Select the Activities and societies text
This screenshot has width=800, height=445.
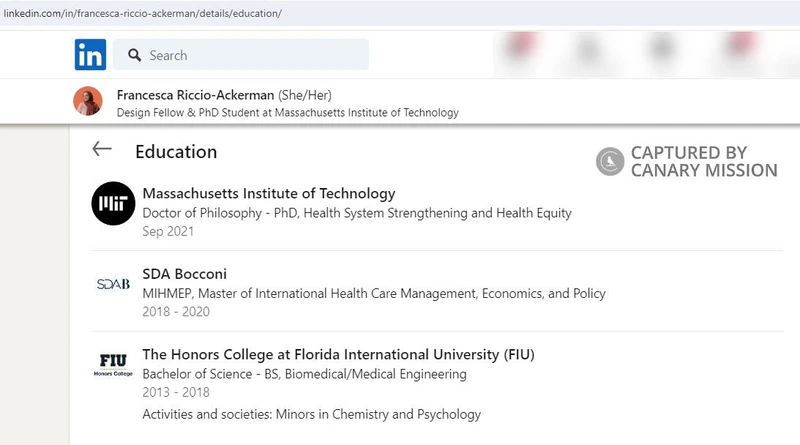pyautogui.click(x=312, y=414)
